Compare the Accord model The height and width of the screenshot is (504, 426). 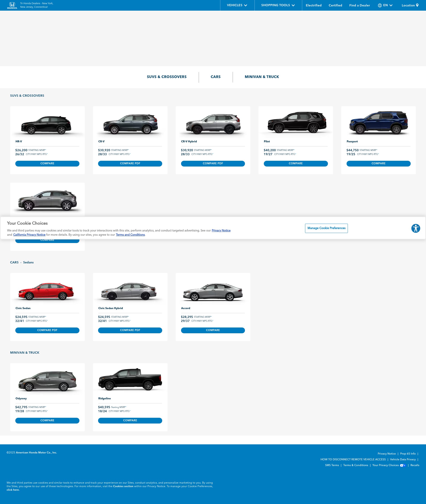[213, 330]
